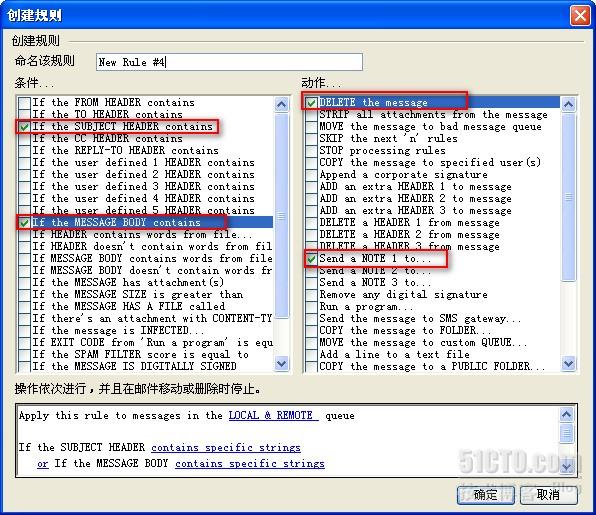Click scroll-down arrow in actions list

click(568, 363)
